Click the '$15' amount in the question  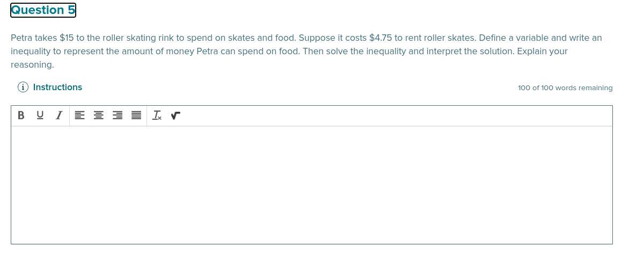point(67,38)
